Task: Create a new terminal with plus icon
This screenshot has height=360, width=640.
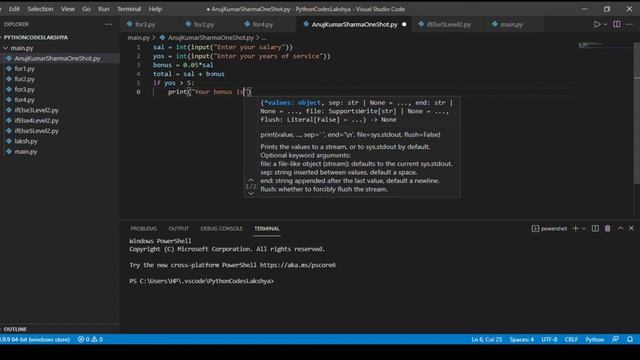Action: [x=576, y=229]
